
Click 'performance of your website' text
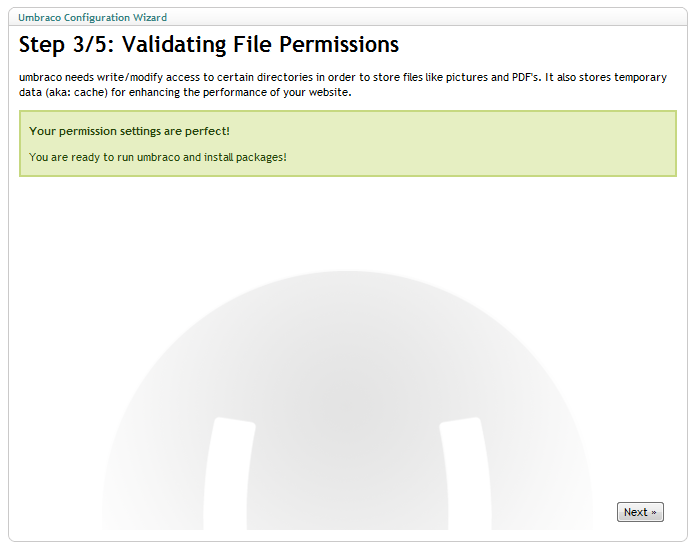(x=277, y=93)
